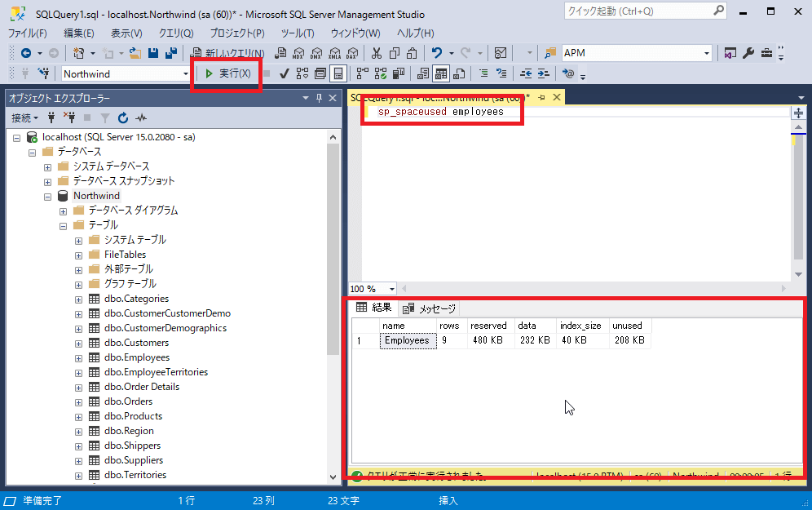The height and width of the screenshot is (510, 812).
Task: Click the Activity Monitor pulse icon in Object Explorer
Action: (141, 118)
